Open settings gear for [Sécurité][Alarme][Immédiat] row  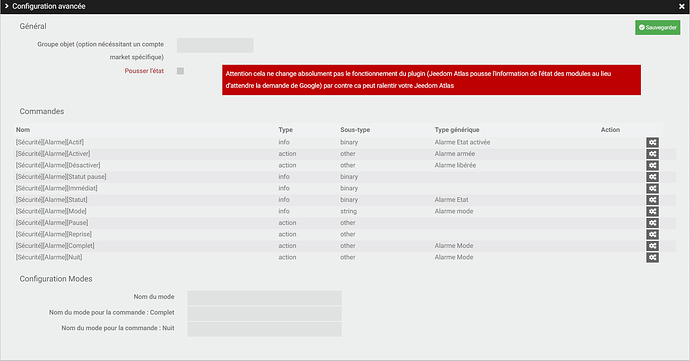652,188
